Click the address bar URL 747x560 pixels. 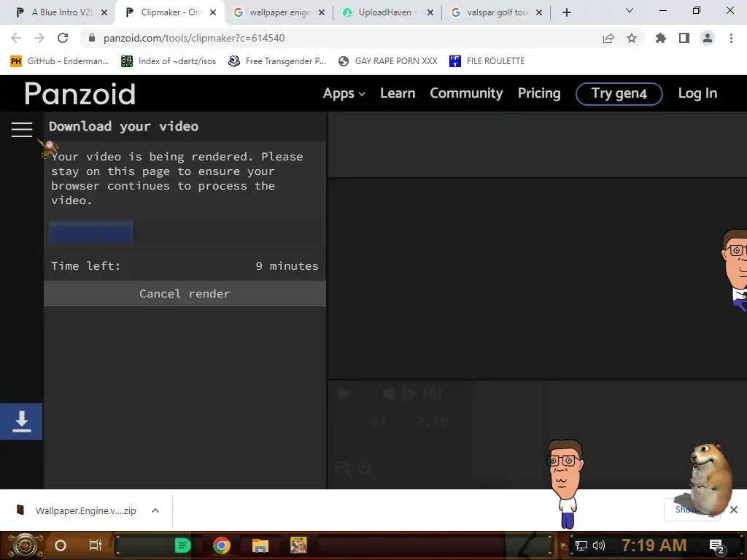click(x=194, y=38)
